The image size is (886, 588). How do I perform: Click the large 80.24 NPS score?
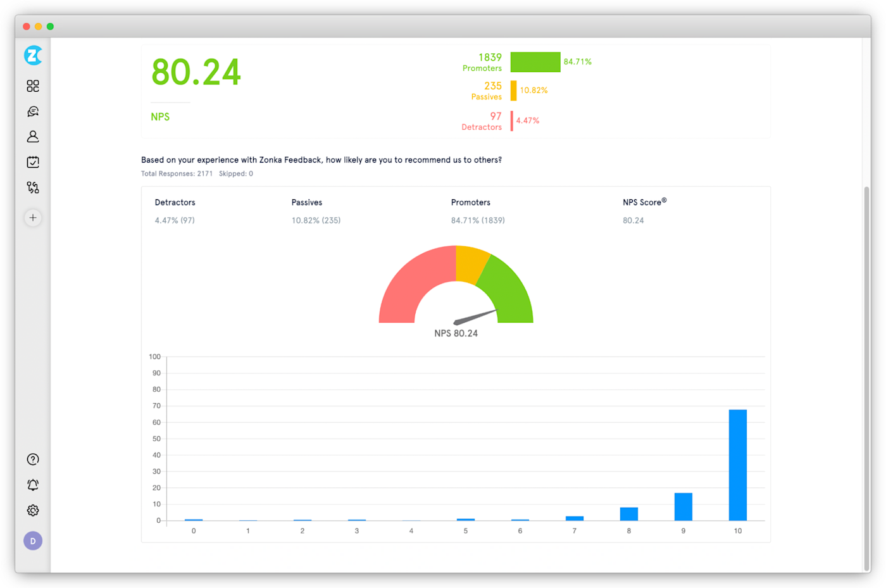(x=196, y=72)
